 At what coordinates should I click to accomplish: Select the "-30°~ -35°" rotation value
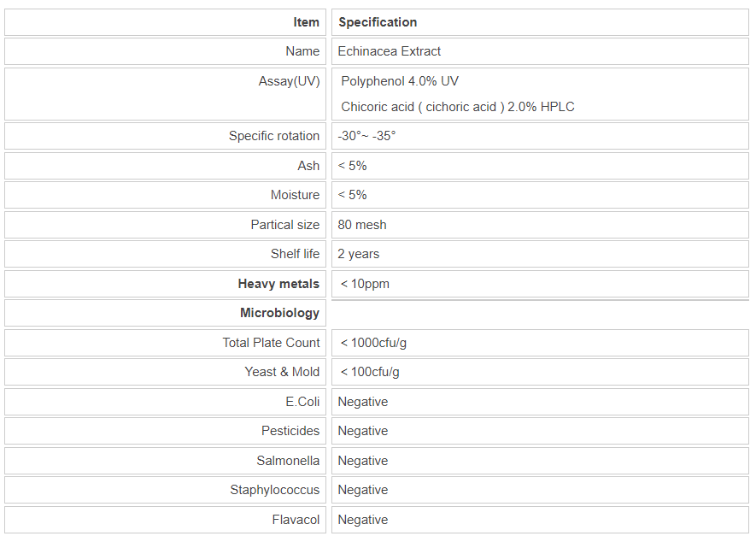tap(366, 136)
